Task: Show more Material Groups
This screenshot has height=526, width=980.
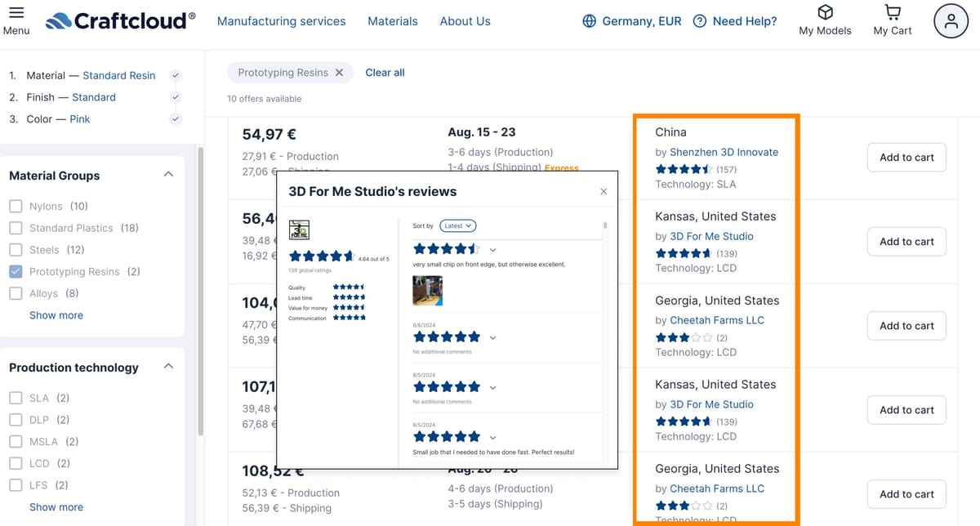Action: [56, 315]
